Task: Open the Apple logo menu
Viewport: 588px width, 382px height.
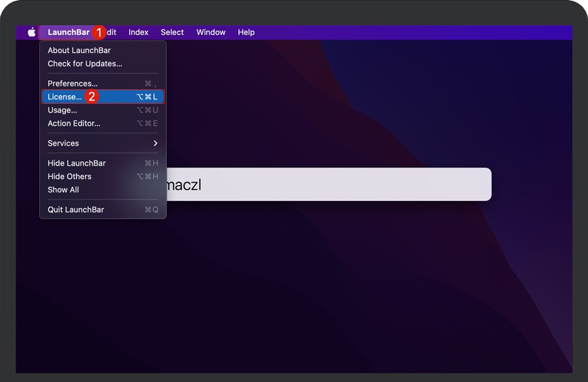Action: (x=31, y=33)
